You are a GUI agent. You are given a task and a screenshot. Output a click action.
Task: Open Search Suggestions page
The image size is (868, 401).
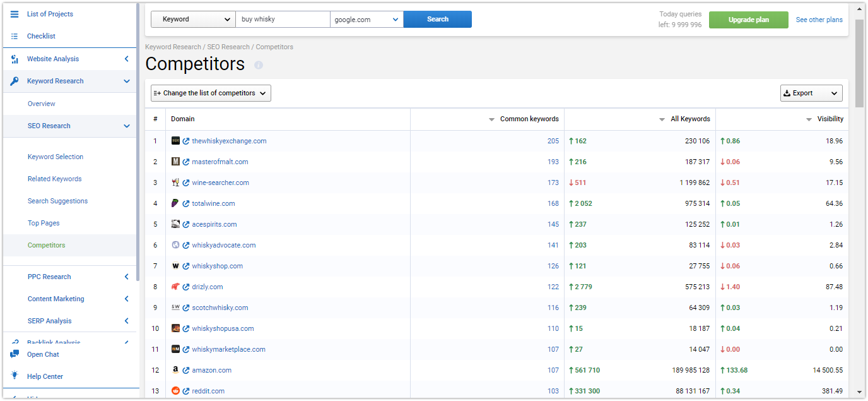58,201
